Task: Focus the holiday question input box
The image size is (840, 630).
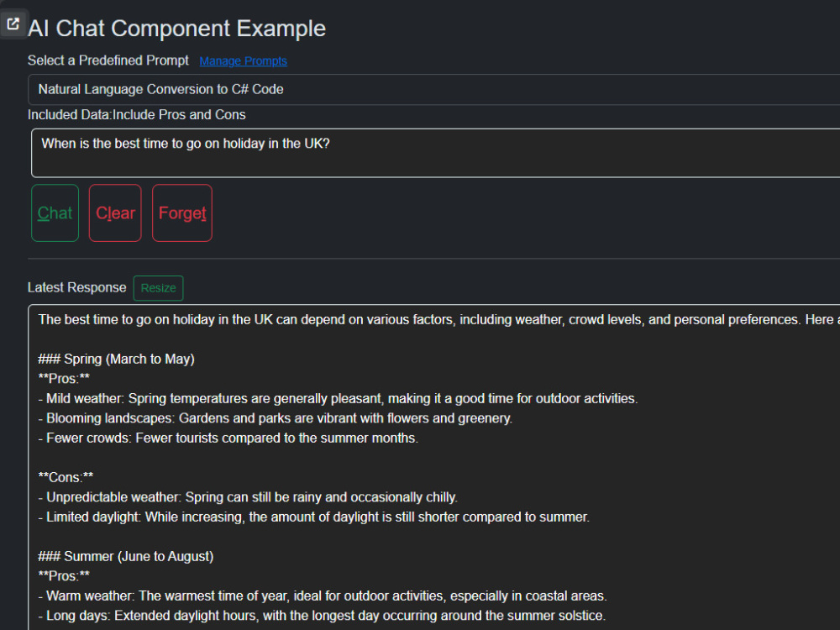Action: tap(435, 153)
